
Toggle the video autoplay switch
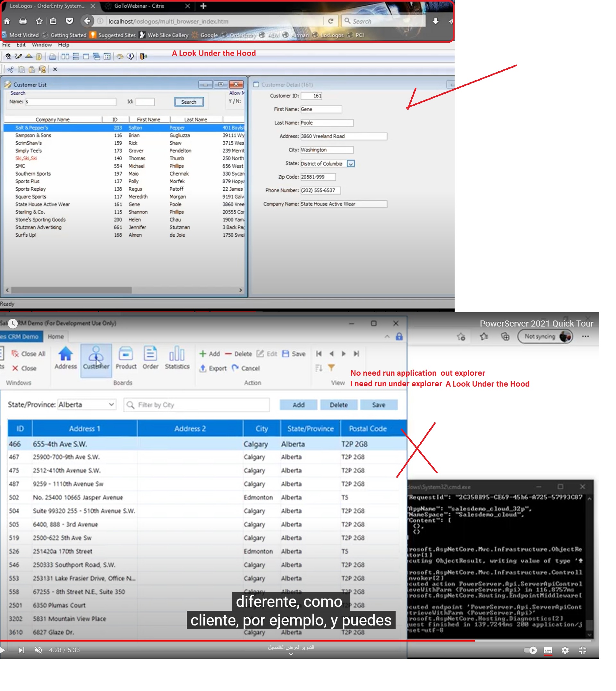pyautogui.click(x=530, y=650)
